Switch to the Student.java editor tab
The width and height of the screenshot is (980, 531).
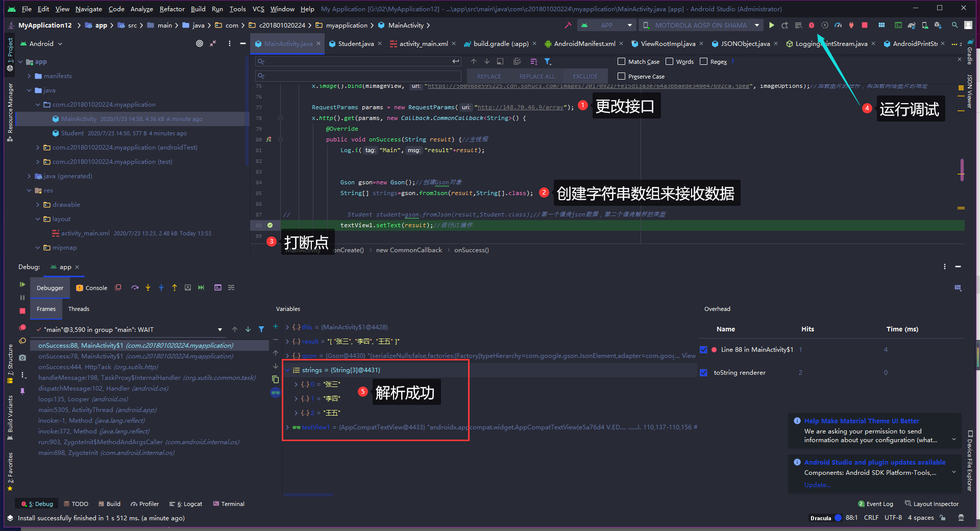pyautogui.click(x=356, y=44)
